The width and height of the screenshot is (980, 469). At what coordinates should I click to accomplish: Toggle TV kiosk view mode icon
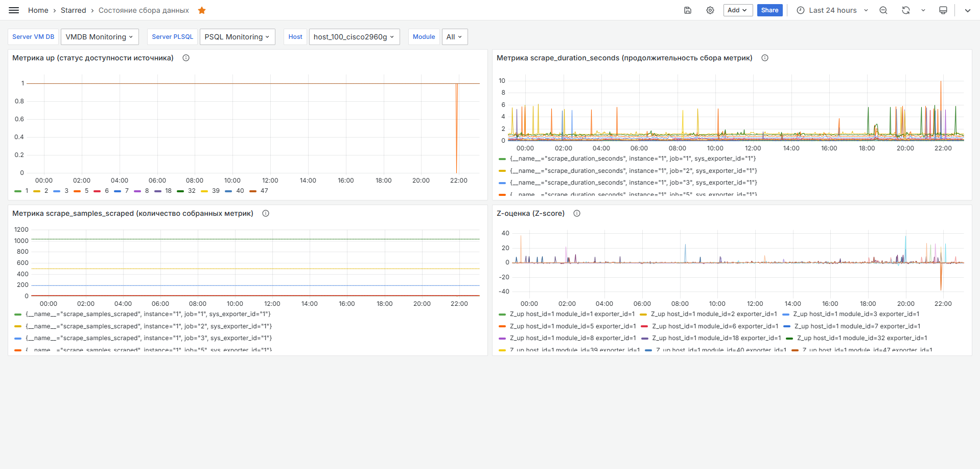coord(943,10)
